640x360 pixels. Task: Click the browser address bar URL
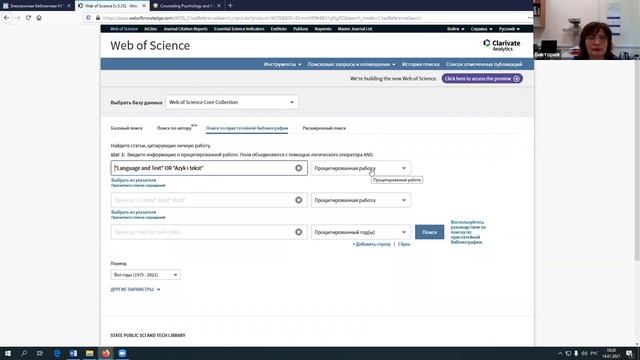262,18
